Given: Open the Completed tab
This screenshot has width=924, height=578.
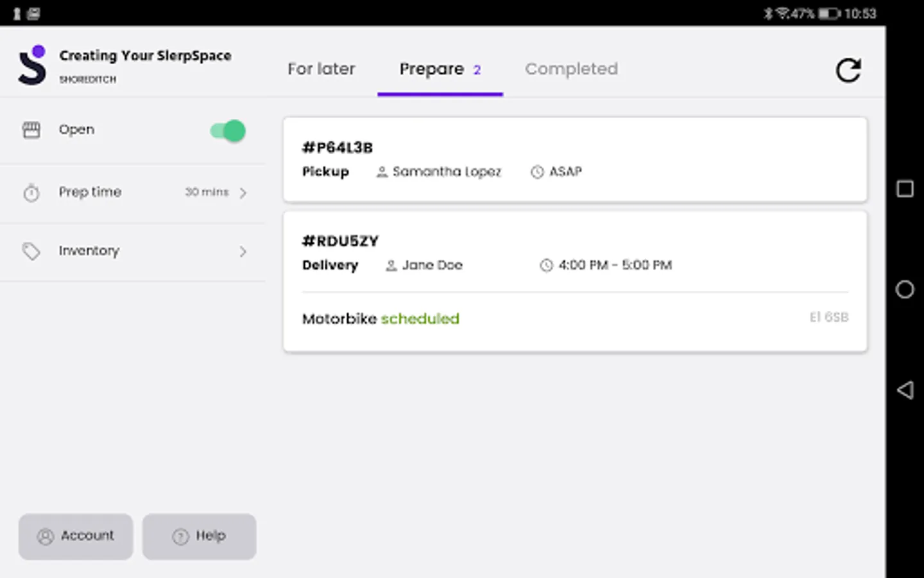Looking at the screenshot, I should pyautogui.click(x=571, y=69).
